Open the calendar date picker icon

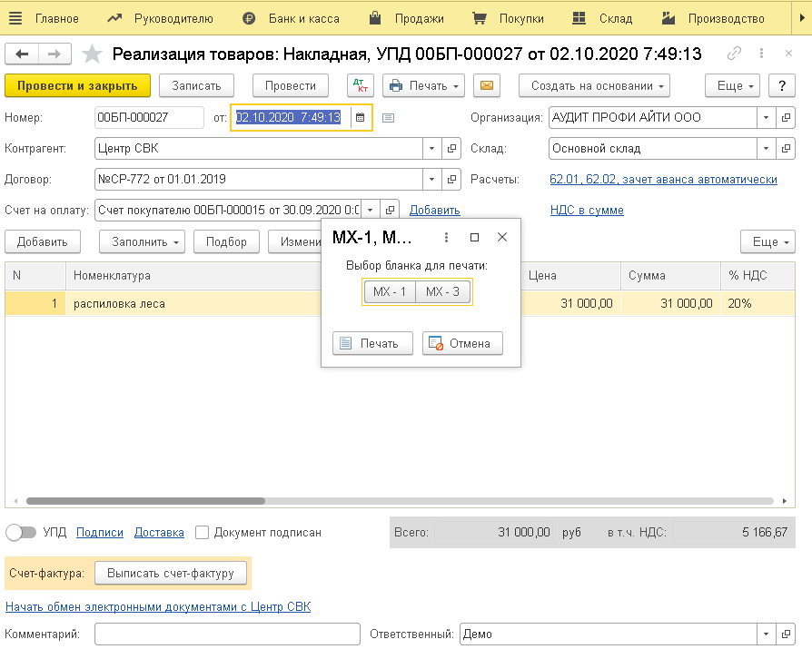coord(360,117)
